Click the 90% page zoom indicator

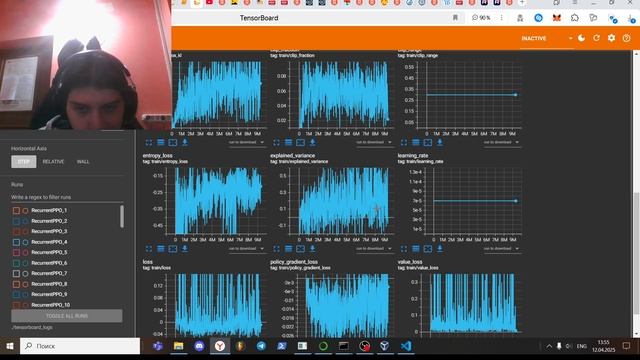(x=481, y=18)
